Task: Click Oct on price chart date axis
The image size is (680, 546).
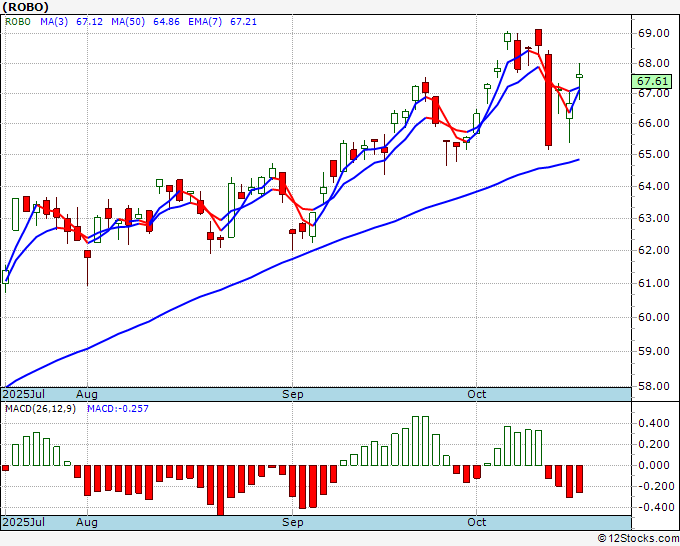Action: (477, 394)
